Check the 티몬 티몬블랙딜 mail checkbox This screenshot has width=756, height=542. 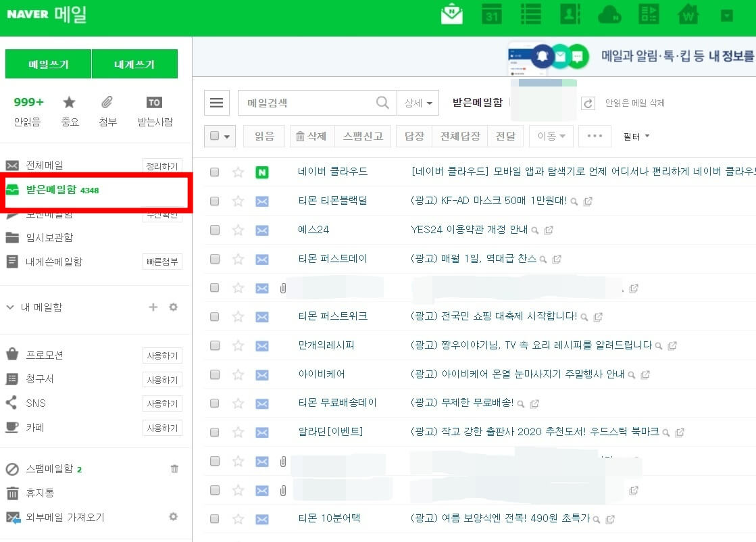pos(215,201)
